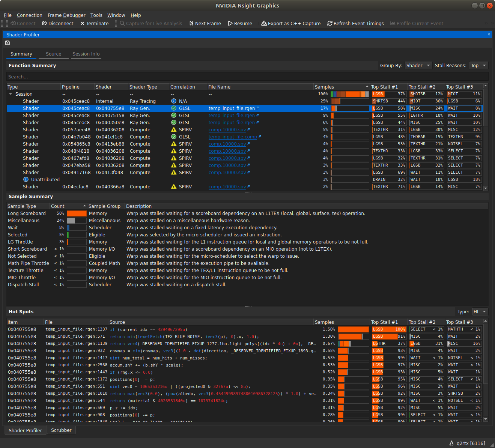Select hot spot temp_input_file.rgen:571 row
Image resolution: width=495 pixels, height=448 pixels.
(x=244, y=336)
